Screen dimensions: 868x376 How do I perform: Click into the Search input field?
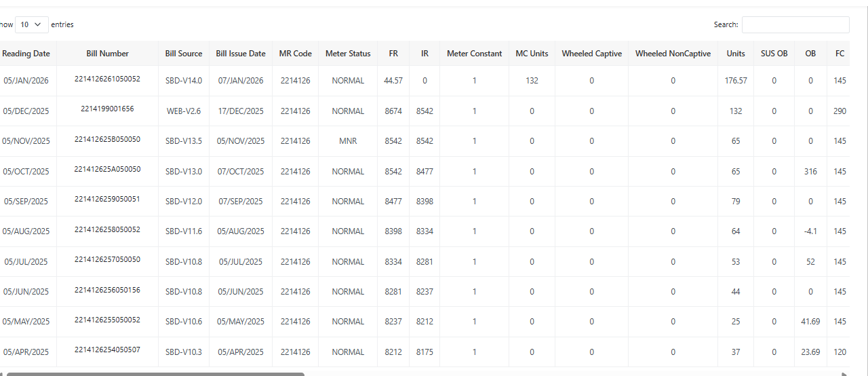795,24
